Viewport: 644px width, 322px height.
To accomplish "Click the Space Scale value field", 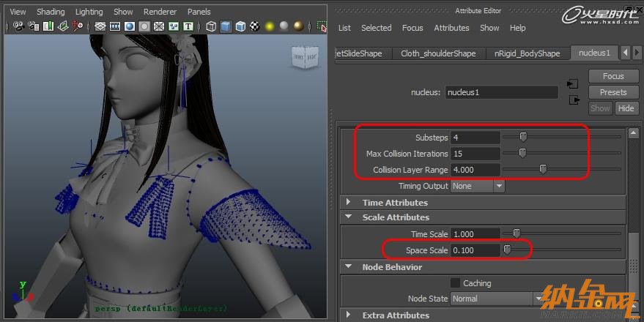I will [x=475, y=250].
